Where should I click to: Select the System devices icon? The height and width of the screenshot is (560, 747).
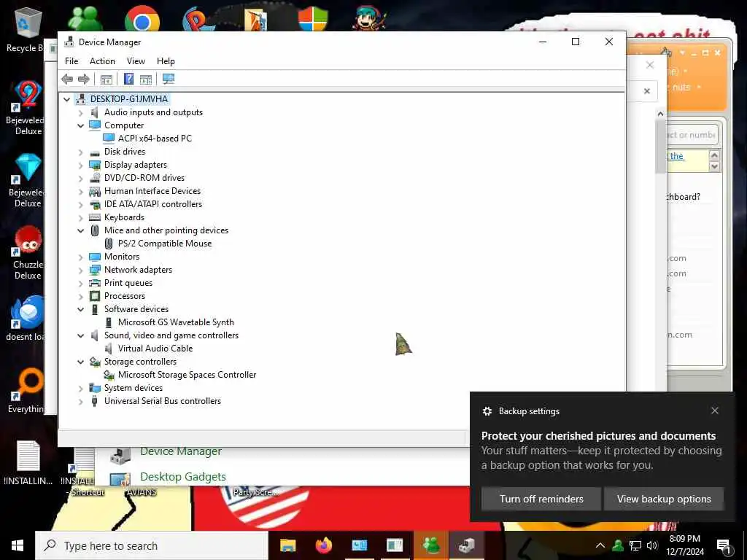coord(95,388)
